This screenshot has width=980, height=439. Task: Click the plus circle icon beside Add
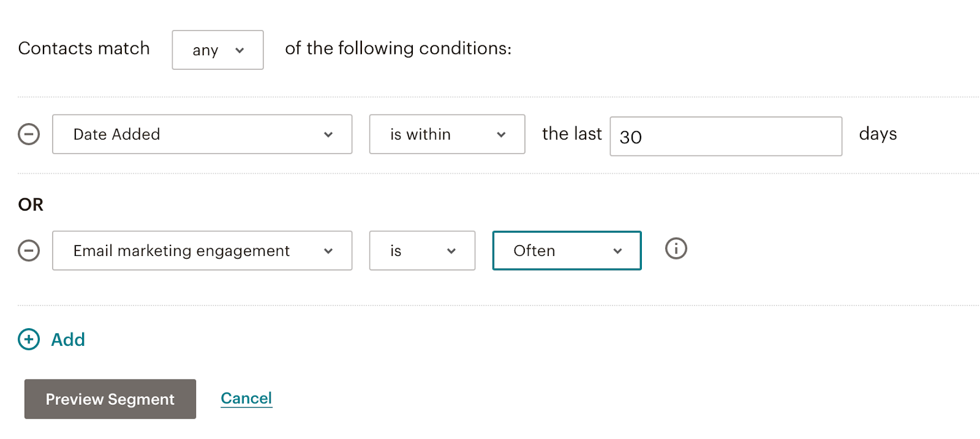click(x=29, y=339)
